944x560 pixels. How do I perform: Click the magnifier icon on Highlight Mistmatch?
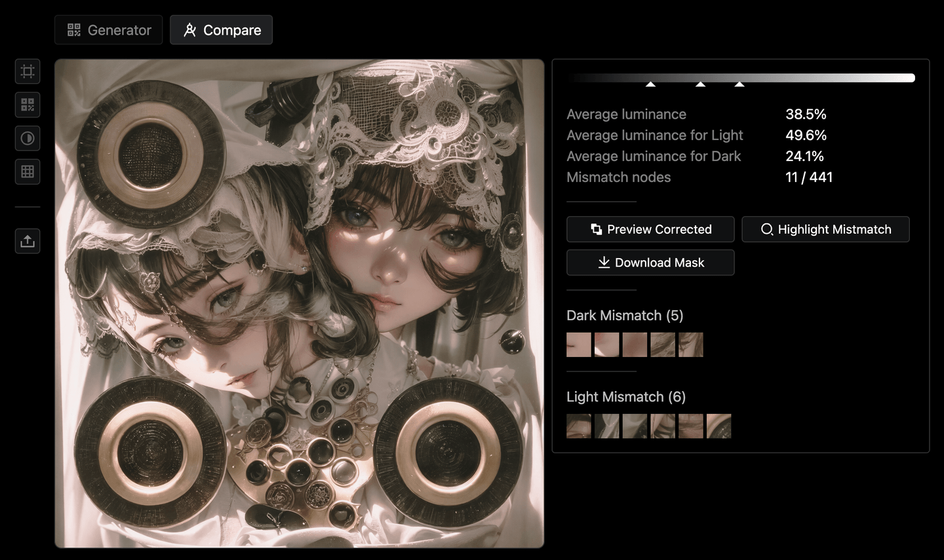coord(766,229)
